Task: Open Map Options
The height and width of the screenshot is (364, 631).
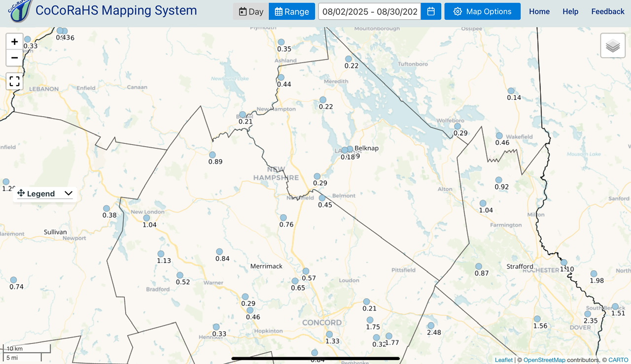Action: 482,11
